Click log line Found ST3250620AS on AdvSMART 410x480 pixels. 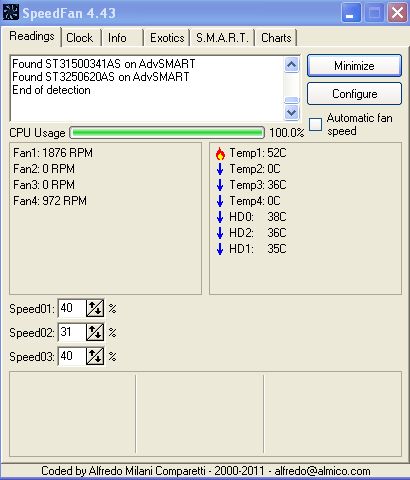pyautogui.click(x=101, y=77)
